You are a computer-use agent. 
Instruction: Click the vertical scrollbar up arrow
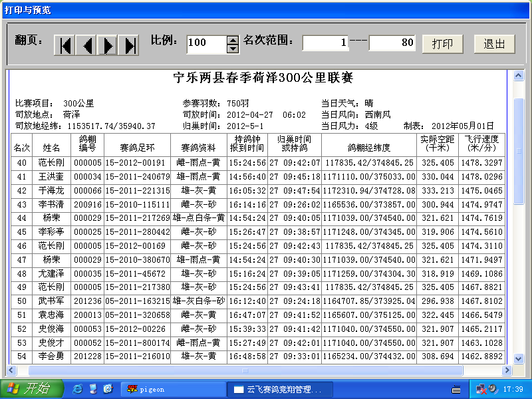coord(519,74)
